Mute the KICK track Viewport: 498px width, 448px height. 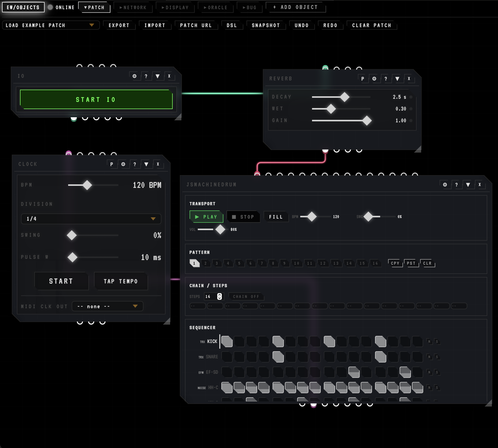click(429, 342)
